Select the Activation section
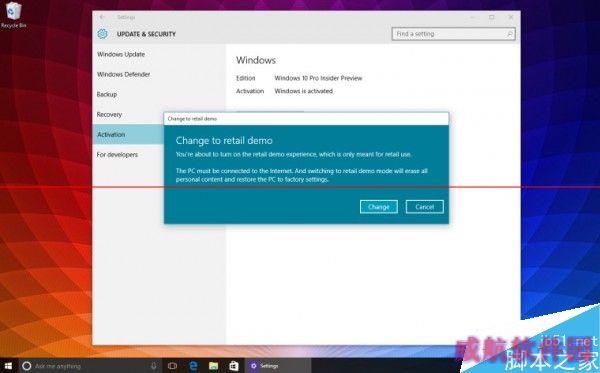Screen dimensions: 600x373 tap(129, 134)
